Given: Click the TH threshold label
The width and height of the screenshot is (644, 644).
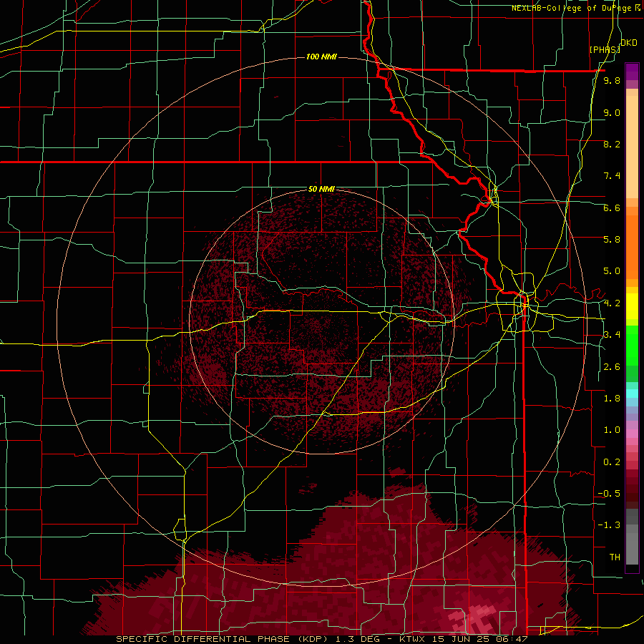Looking at the screenshot, I should (x=615, y=557).
